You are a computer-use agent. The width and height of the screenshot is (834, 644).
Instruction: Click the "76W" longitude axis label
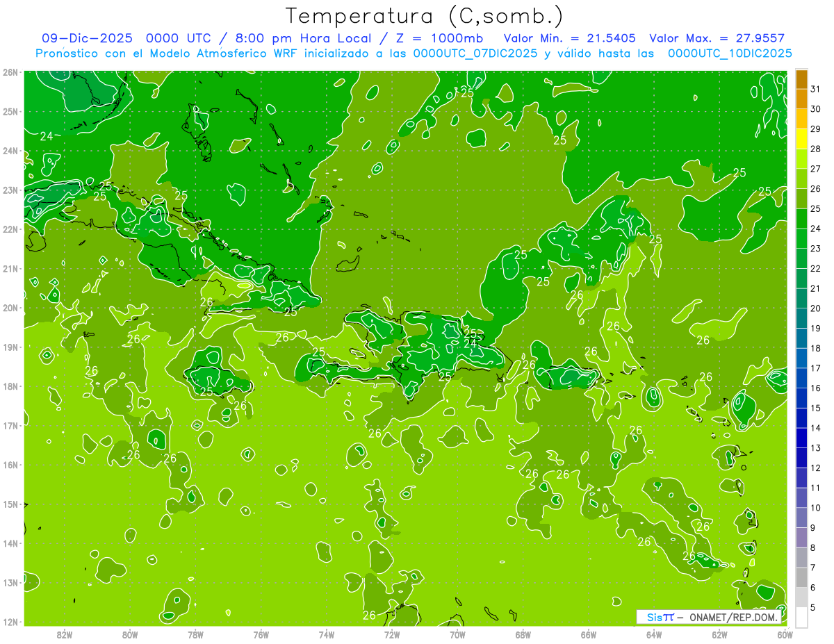pos(261,634)
